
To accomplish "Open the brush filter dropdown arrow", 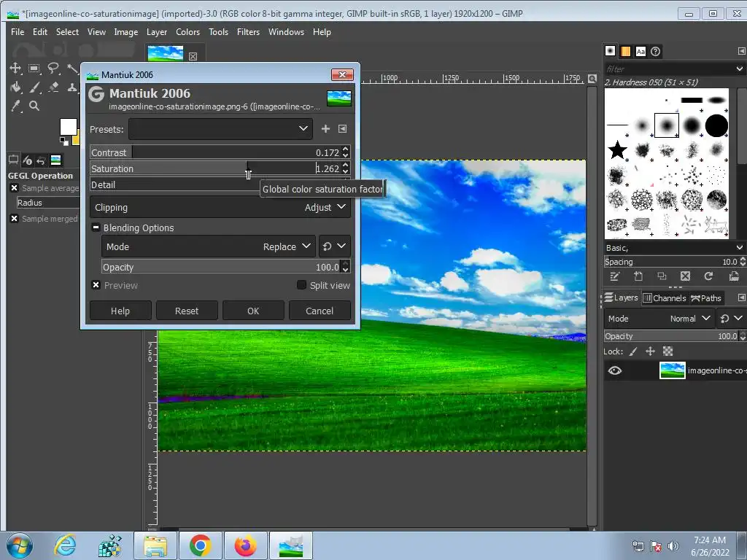I will click(x=740, y=69).
